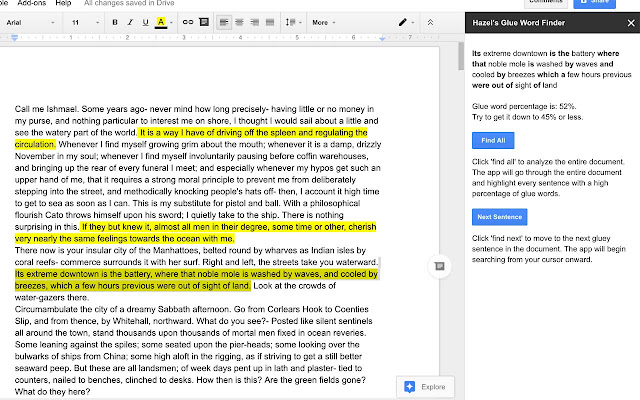The image size is (640, 400).
Task: Expand the More toolbar options
Action: (323, 21)
